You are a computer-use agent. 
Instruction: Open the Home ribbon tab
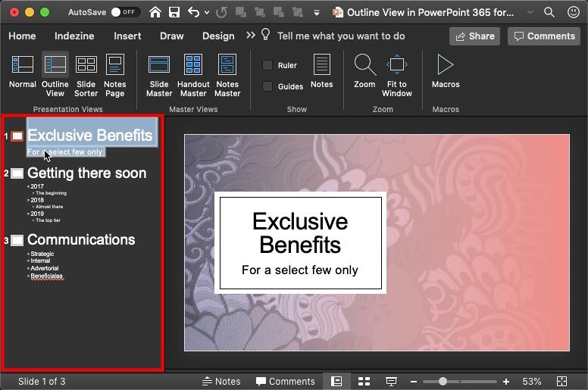(x=22, y=36)
